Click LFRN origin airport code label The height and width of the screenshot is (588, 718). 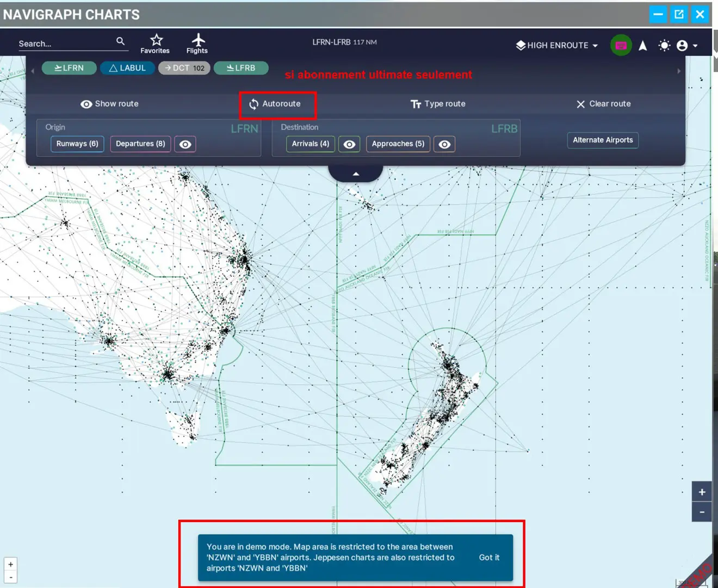tap(244, 129)
